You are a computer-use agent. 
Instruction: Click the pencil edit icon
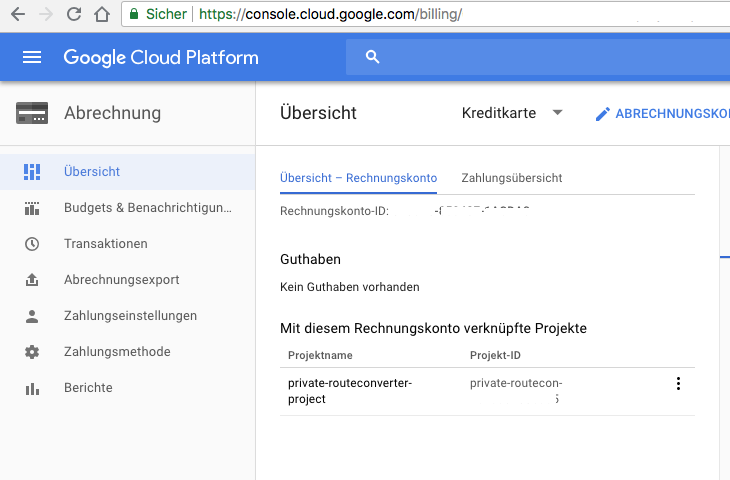[x=602, y=114]
